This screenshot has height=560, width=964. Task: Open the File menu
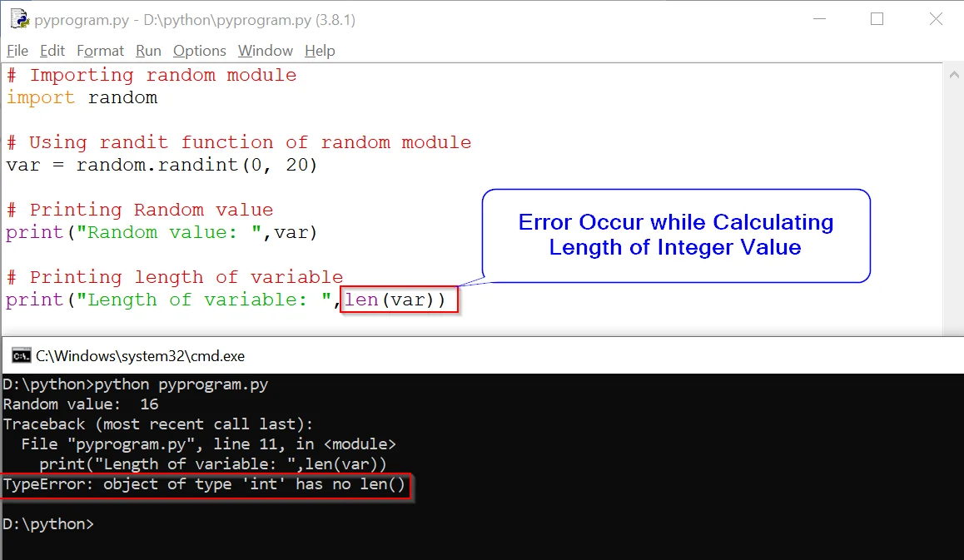tap(17, 50)
